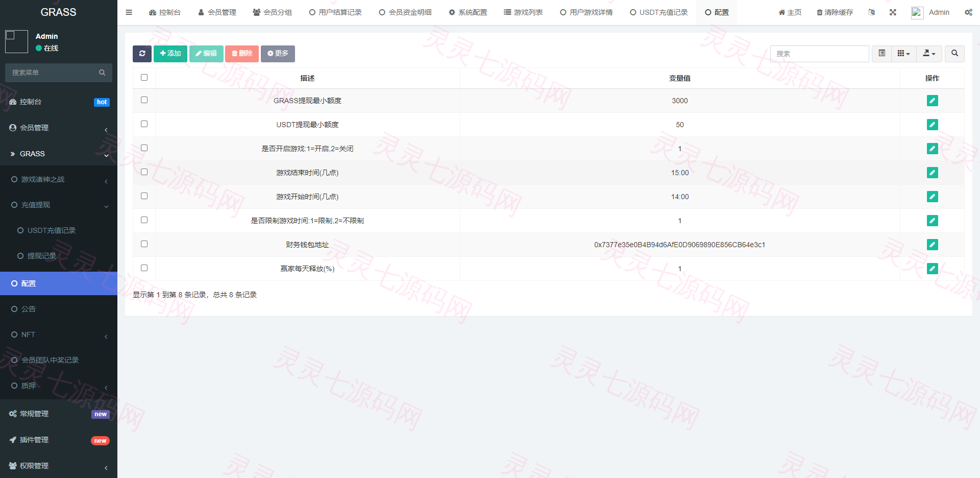Viewport: 980px width, 478px height.
Task: Collapse the GRASS sidebar group
Action: tap(59, 154)
